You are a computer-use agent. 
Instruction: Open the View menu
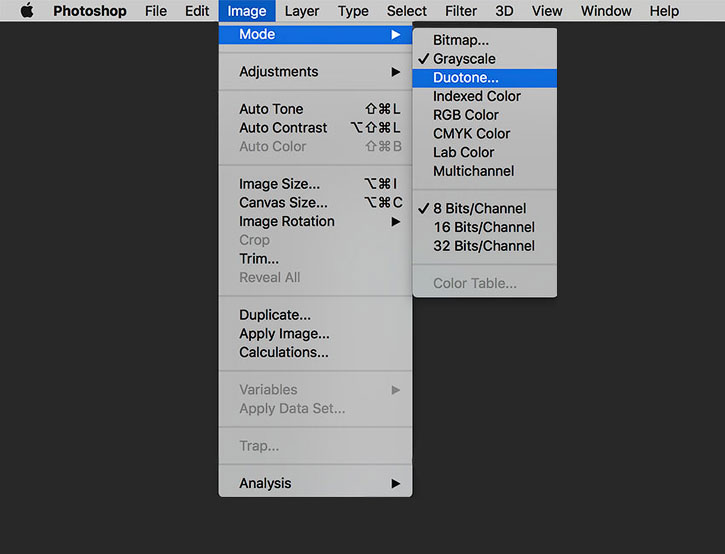pyautogui.click(x=547, y=11)
